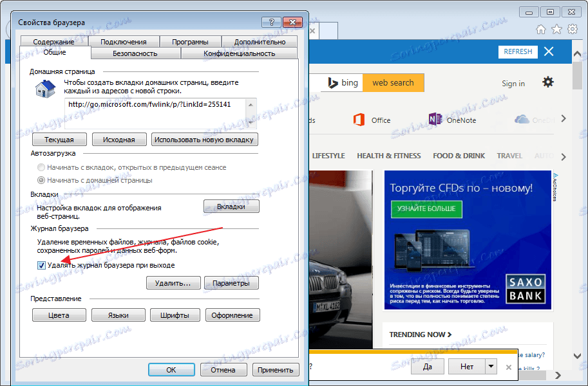Open the TRAVEL category
Image resolution: width=588 pixels, height=386 pixels.
(x=509, y=156)
